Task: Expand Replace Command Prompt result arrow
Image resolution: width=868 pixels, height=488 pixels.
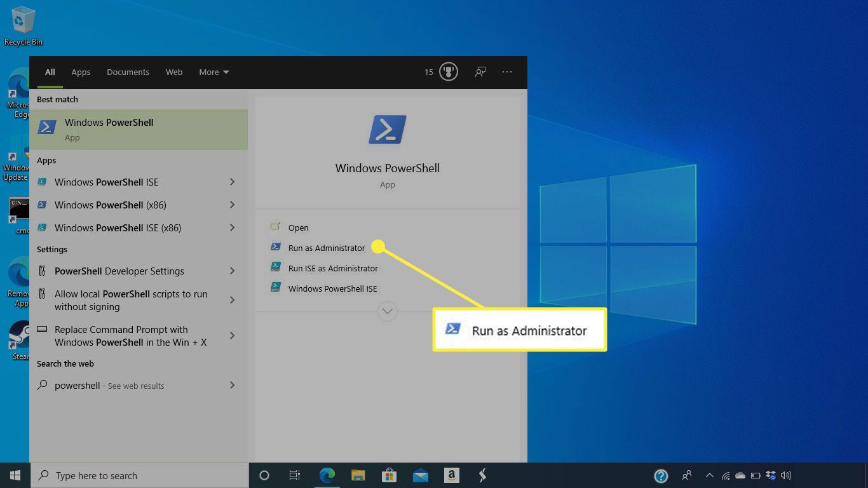Action: 232,335
